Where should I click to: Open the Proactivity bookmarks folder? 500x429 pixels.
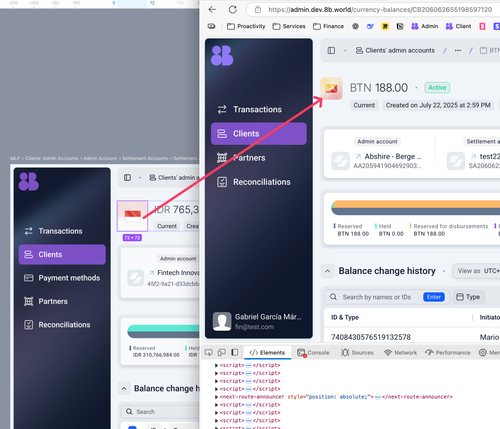(246, 26)
